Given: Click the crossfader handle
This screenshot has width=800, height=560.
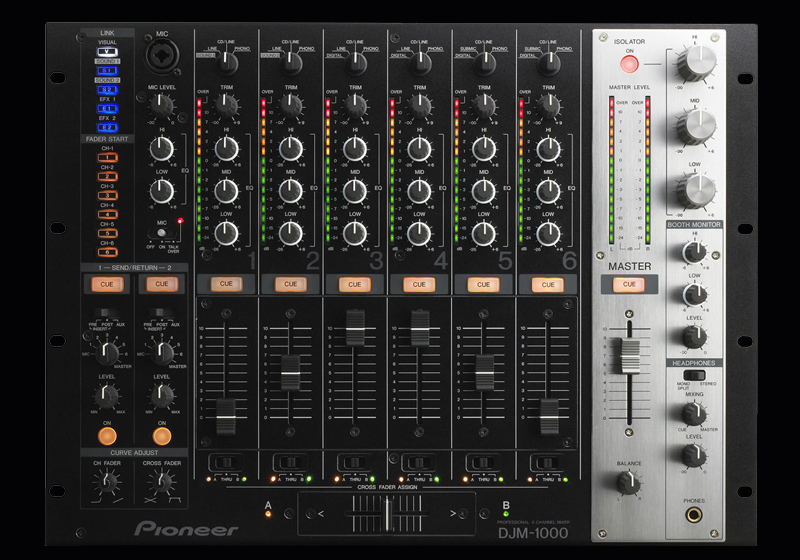Looking at the screenshot, I should point(388,514).
